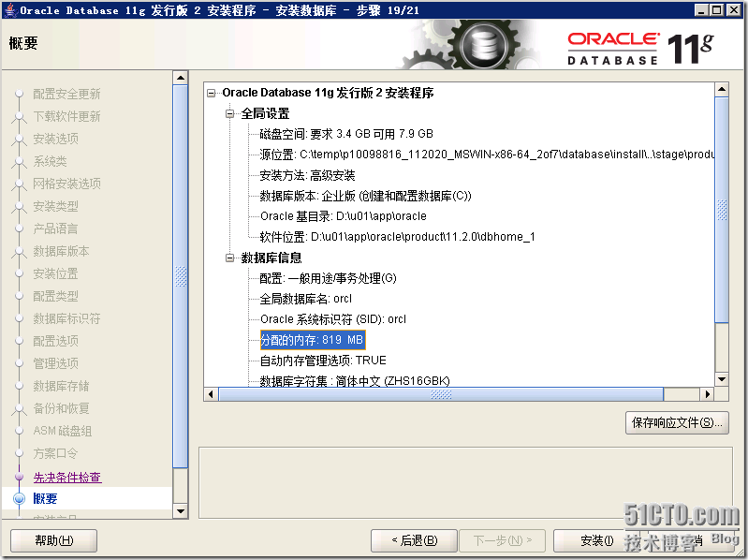Click the 网格安装选项 step
The image size is (748, 560).
[x=66, y=184]
